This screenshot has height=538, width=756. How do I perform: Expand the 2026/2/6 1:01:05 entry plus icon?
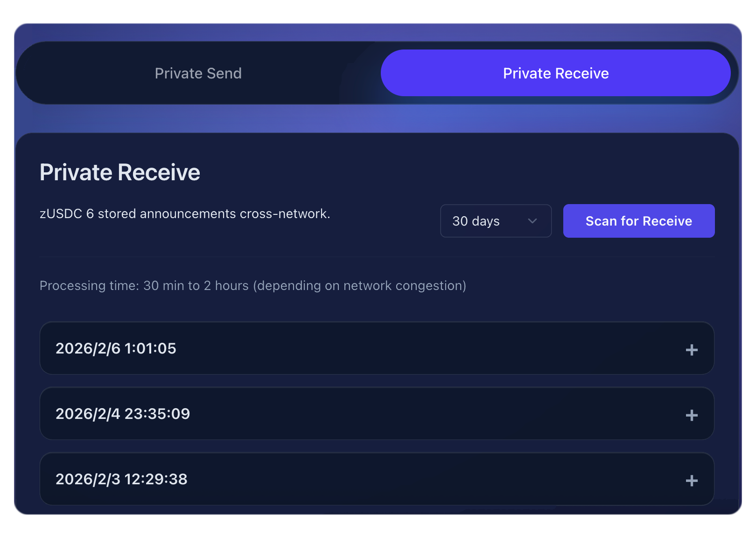click(691, 350)
